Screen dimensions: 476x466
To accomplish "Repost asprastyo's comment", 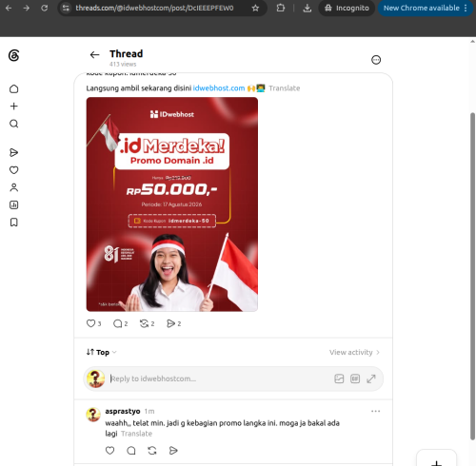I will 152,450.
